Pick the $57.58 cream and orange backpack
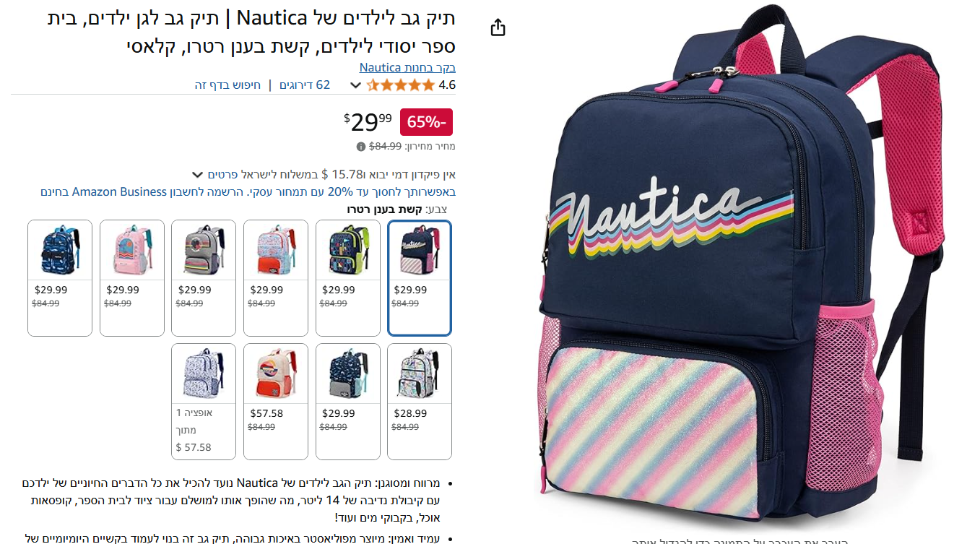Screen dimensions: 980x544 pos(276,402)
